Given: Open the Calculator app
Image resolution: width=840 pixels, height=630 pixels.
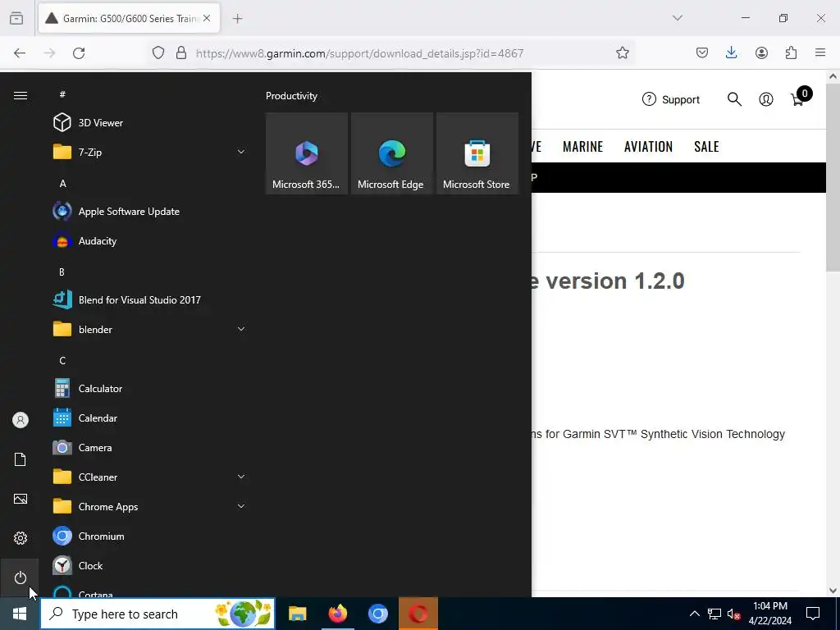Looking at the screenshot, I should tap(150, 388).
